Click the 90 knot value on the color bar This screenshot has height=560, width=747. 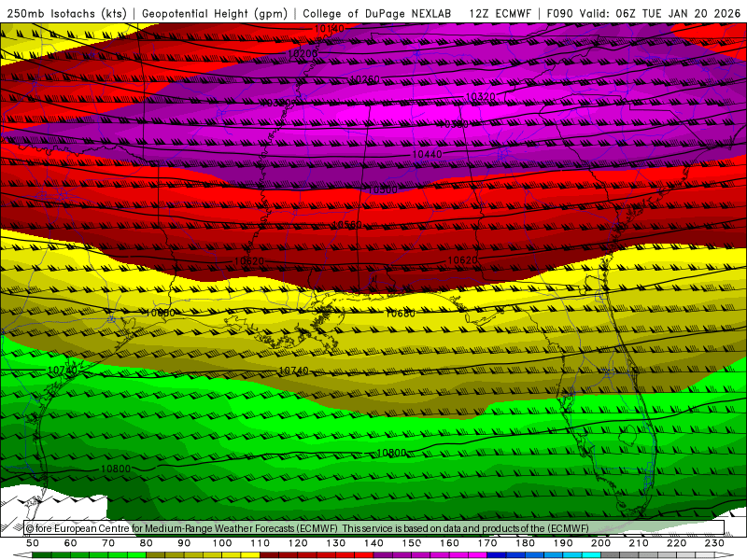(184, 543)
